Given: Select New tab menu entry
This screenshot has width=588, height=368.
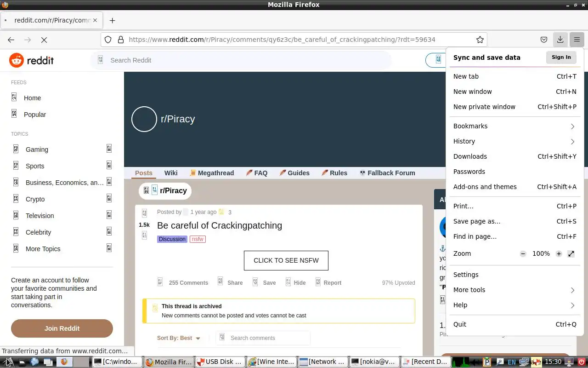Looking at the screenshot, I should point(514,76).
